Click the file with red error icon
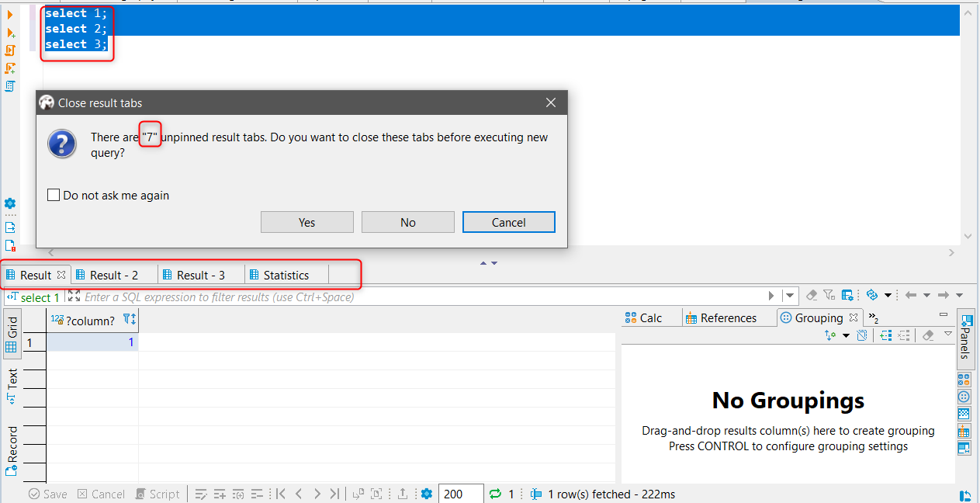 pyautogui.click(x=10, y=245)
